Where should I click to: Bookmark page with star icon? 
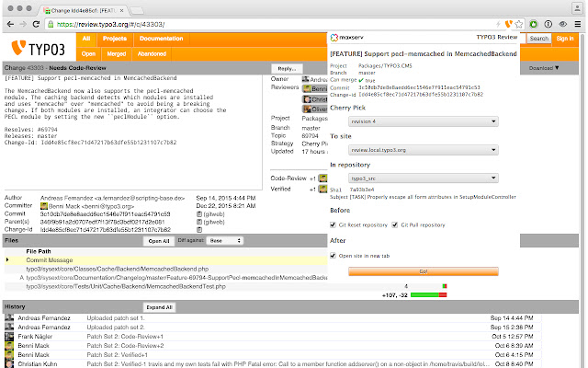pos(519,25)
